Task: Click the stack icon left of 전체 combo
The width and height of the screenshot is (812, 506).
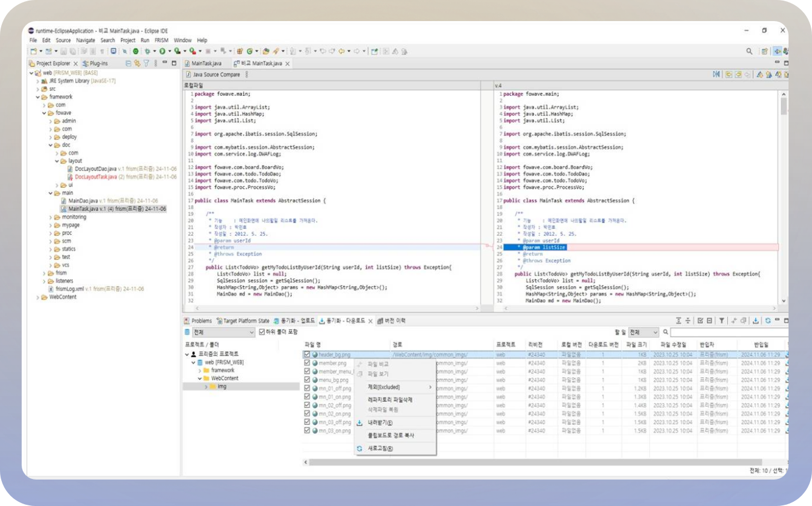Action: (188, 332)
